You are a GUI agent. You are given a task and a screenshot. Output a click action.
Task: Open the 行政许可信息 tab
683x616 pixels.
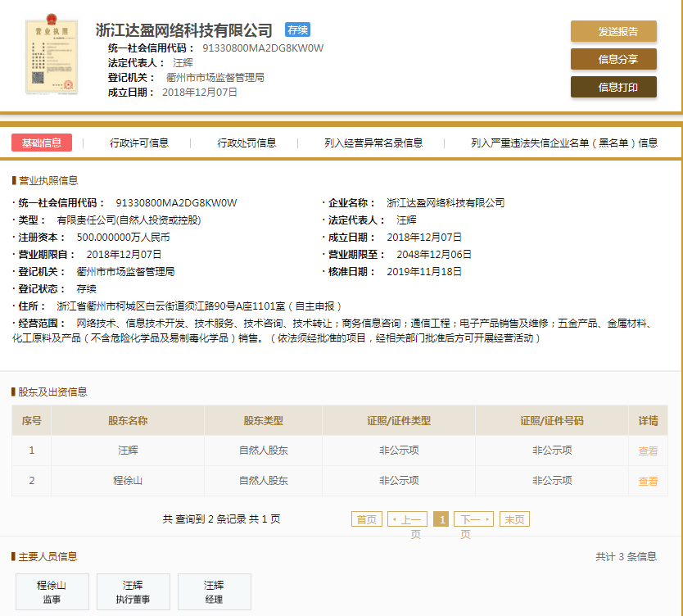(x=139, y=142)
